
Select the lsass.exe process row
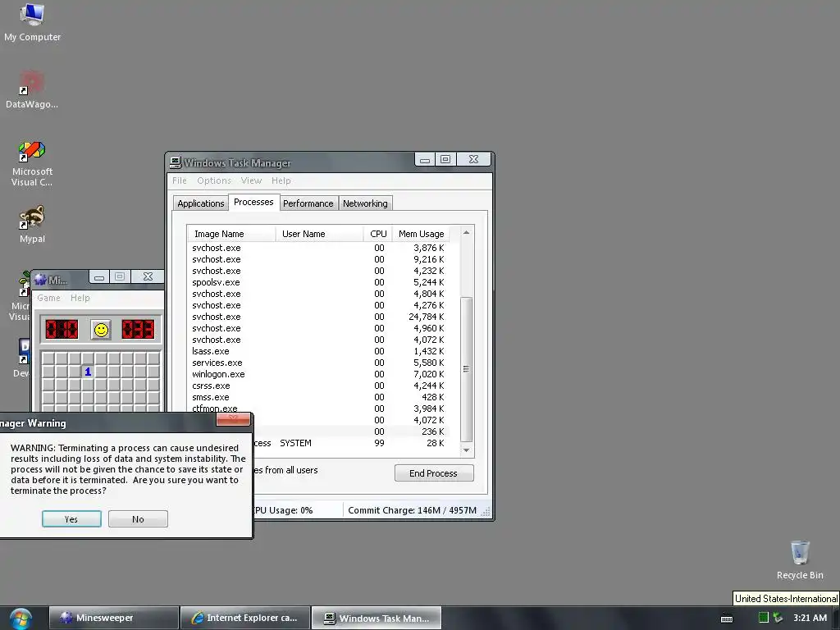[318, 351]
